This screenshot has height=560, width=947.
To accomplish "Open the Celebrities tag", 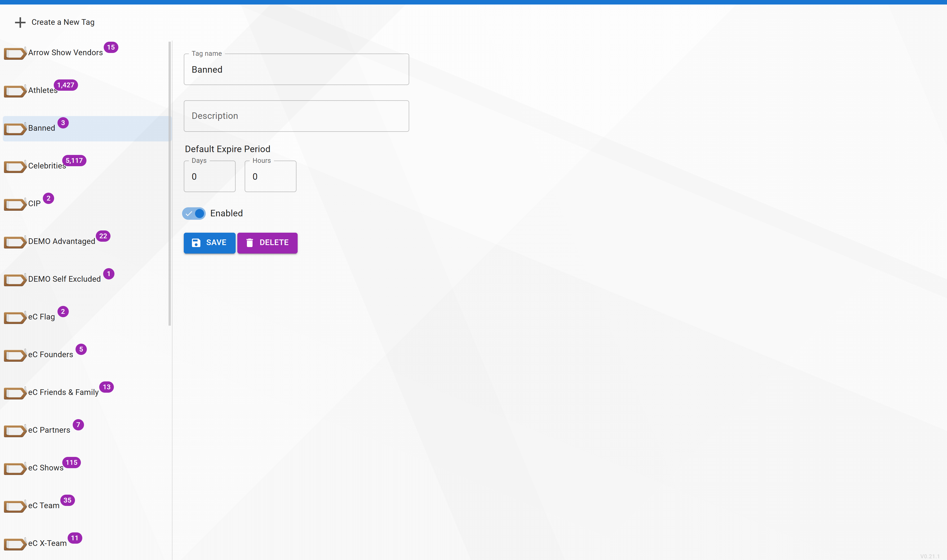I will click(47, 166).
